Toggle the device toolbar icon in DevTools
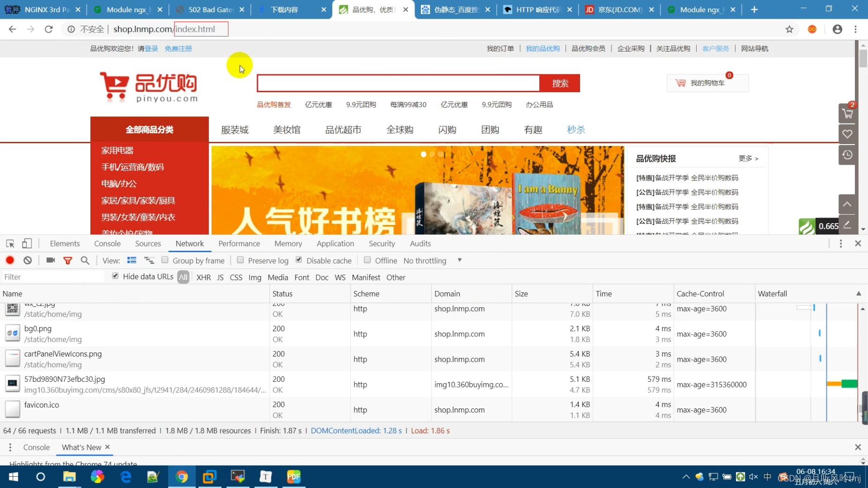Image resolution: width=868 pixels, height=488 pixels. click(26, 243)
